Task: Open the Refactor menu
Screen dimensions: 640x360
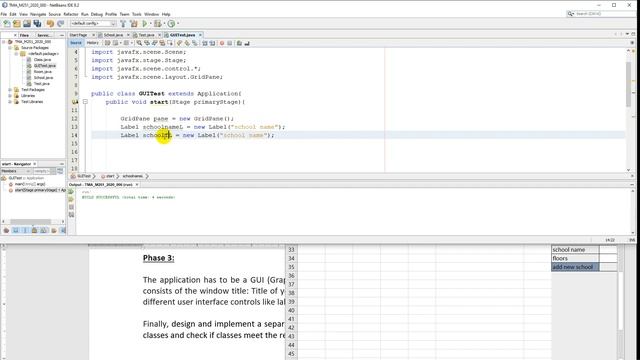Action: [x=71, y=14]
